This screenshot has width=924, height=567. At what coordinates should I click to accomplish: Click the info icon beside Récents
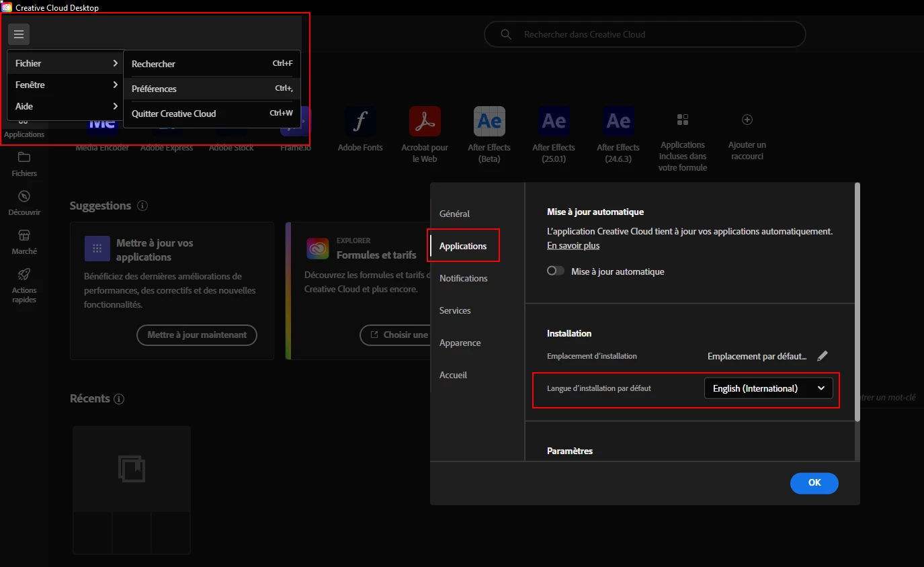(119, 399)
